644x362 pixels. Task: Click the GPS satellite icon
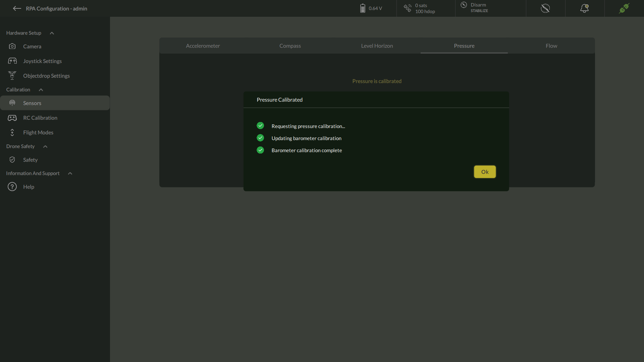click(408, 8)
